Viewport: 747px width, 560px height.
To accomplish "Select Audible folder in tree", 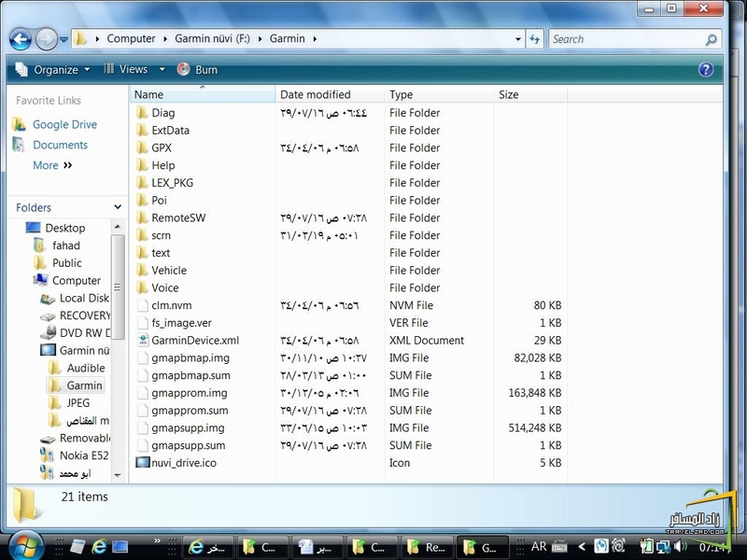I will point(86,368).
